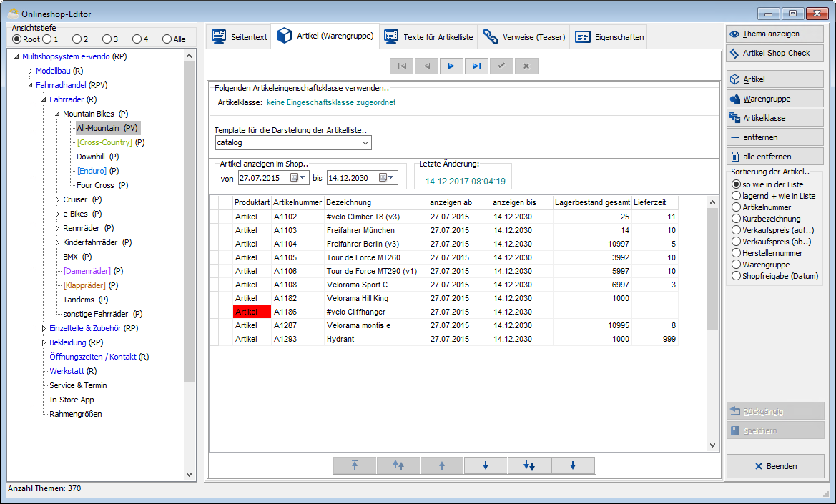
Task: Expand Kinderfahrräder tree node
Action: point(58,242)
